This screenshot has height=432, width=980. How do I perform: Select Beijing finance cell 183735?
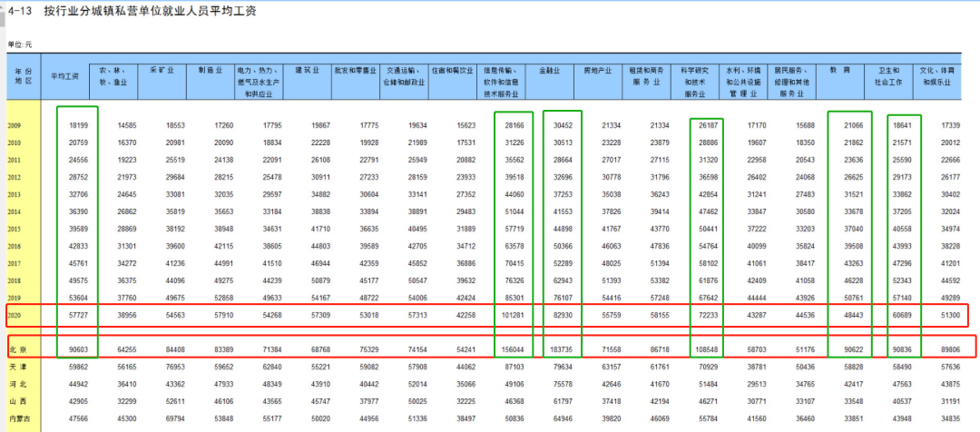(x=563, y=351)
